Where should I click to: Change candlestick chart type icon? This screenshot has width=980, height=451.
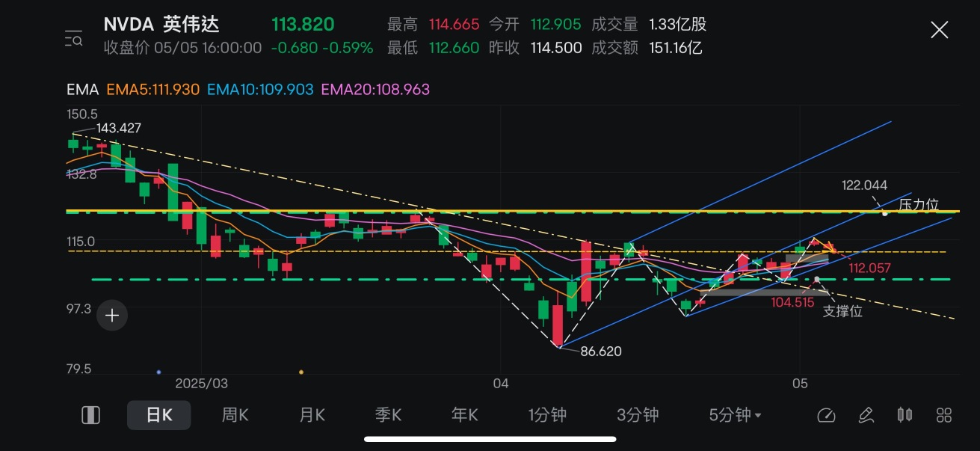tap(905, 415)
